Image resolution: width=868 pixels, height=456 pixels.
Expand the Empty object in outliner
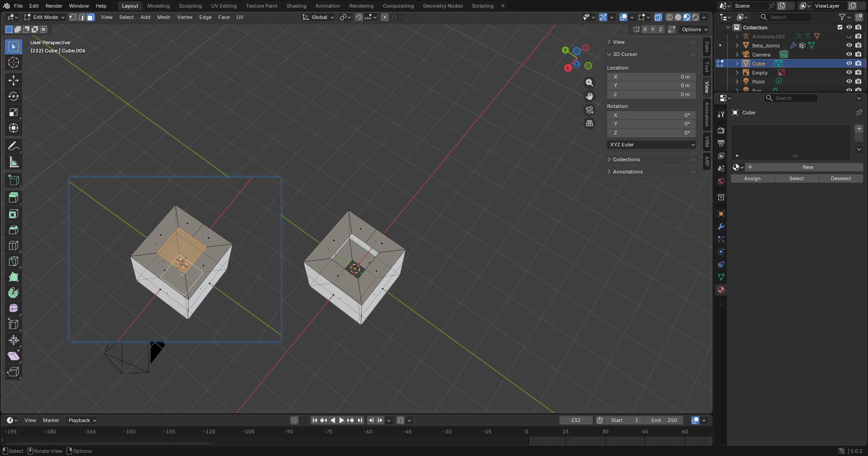point(737,72)
